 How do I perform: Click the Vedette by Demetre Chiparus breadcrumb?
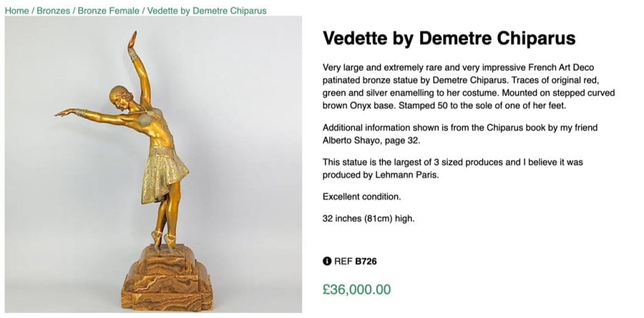coord(206,11)
